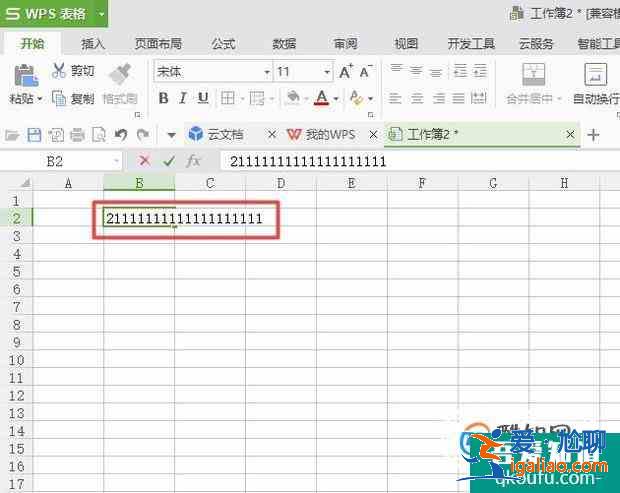The image size is (620, 493).
Task: Redo the last action
Action: pos(143,135)
